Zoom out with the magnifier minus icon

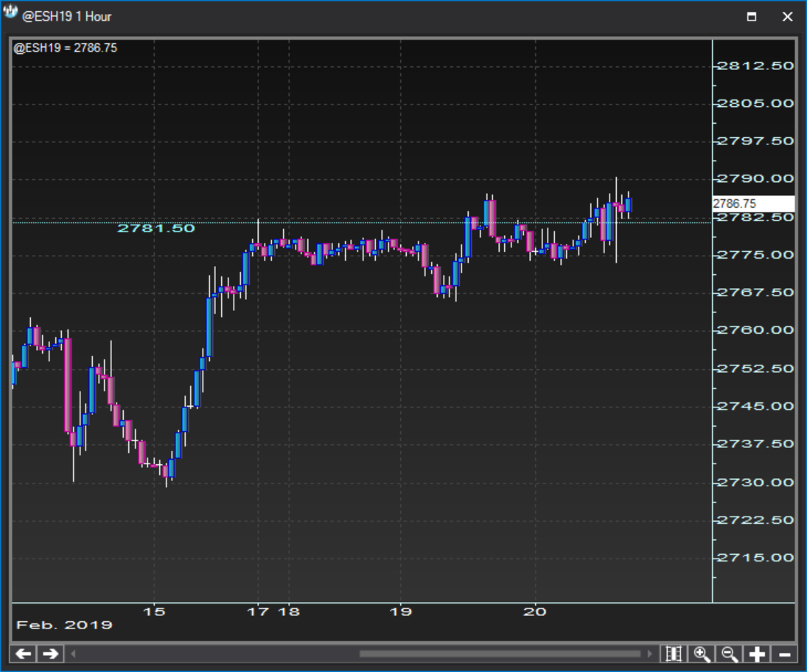click(x=730, y=654)
